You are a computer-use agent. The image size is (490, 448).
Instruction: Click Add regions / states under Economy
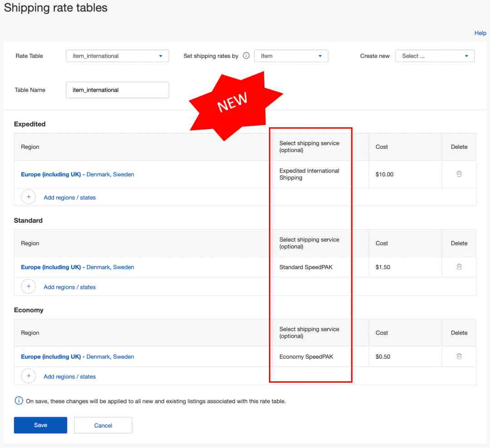click(x=69, y=377)
